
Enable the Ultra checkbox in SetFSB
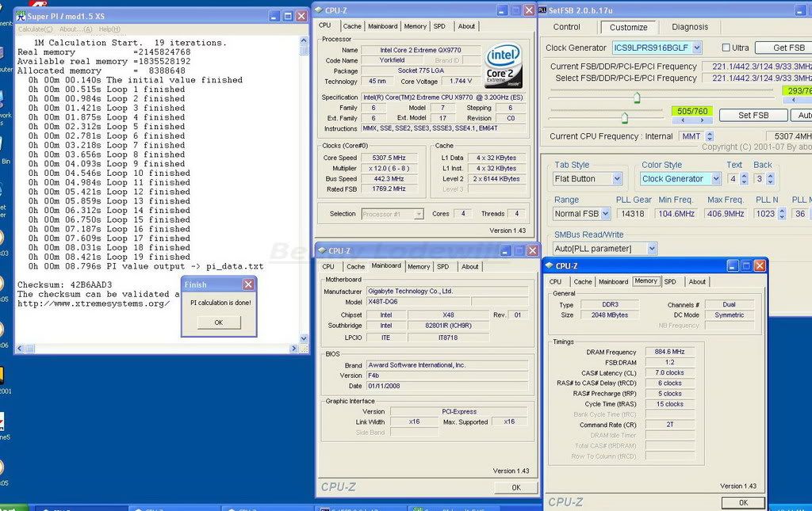(726, 48)
